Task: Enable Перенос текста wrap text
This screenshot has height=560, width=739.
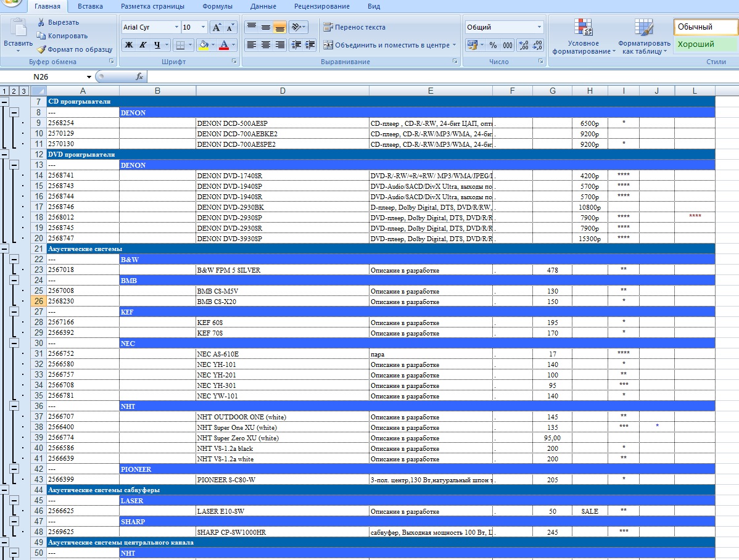Action: [x=355, y=27]
